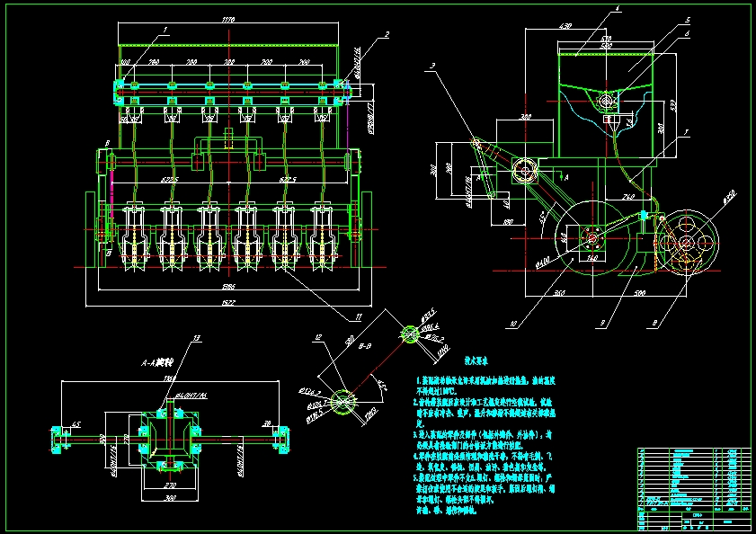Select part callout number 10 below the side view
The width and height of the screenshot is (756, 534).
tap(513, 325)
